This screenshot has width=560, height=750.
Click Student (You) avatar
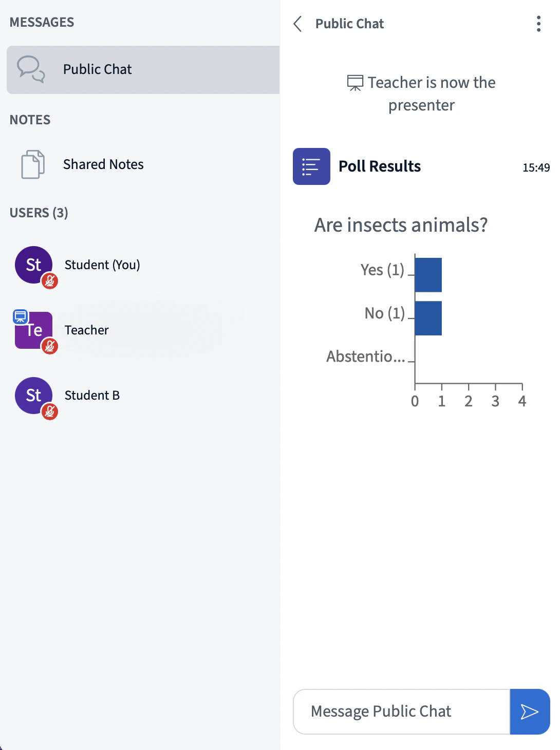tap(33, 264)
